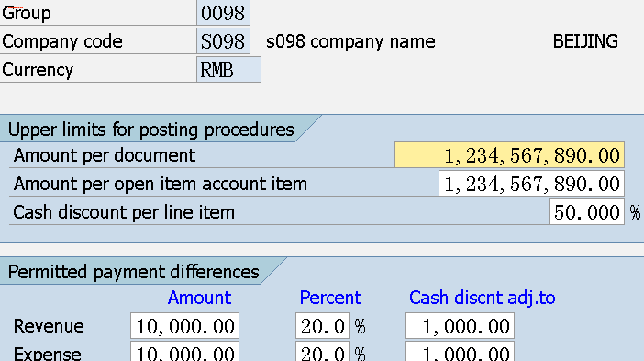Click the 'Upper limits for posting procedures' header

coord(151,130)
